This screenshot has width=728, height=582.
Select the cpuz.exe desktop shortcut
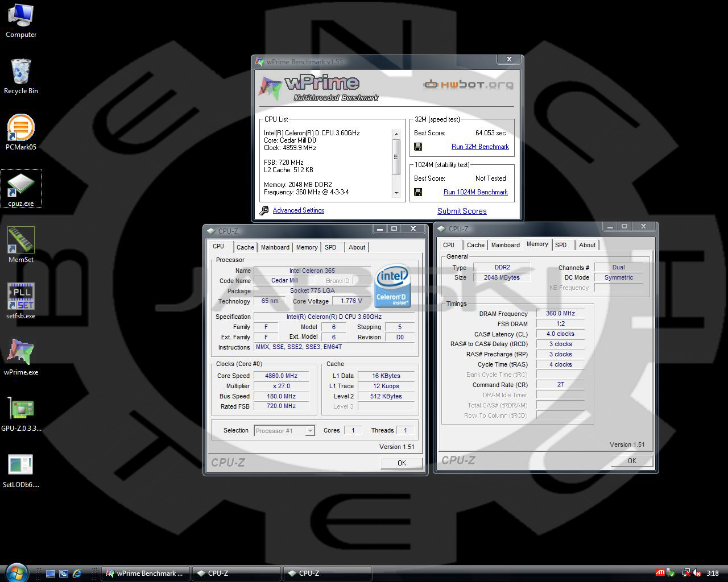point(21,189)
